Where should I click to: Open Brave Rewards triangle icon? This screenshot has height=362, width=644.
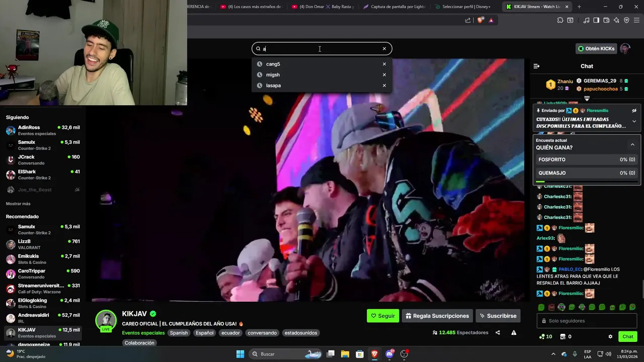pyautogui.click(x=491, y=20)
